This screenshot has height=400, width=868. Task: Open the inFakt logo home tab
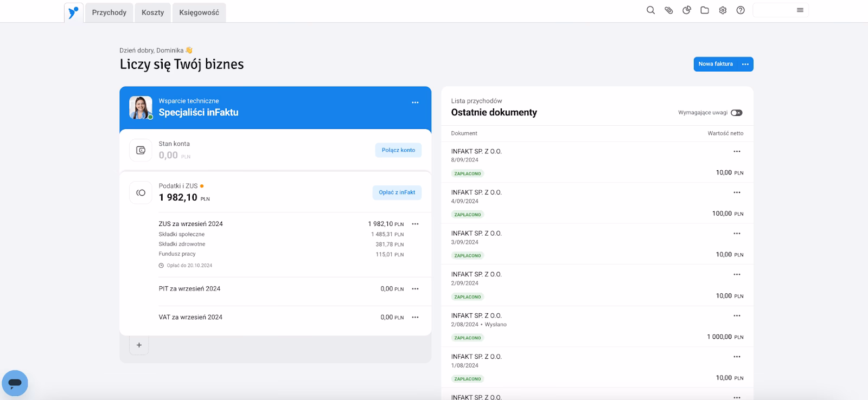[73, 12]
